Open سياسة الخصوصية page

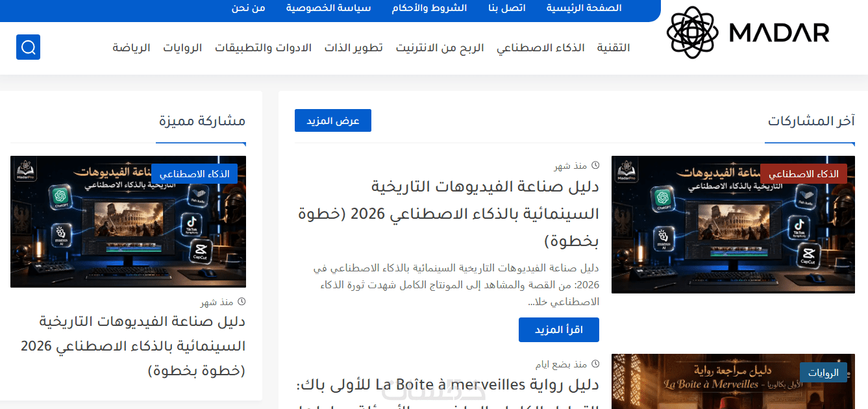(329, 8)
